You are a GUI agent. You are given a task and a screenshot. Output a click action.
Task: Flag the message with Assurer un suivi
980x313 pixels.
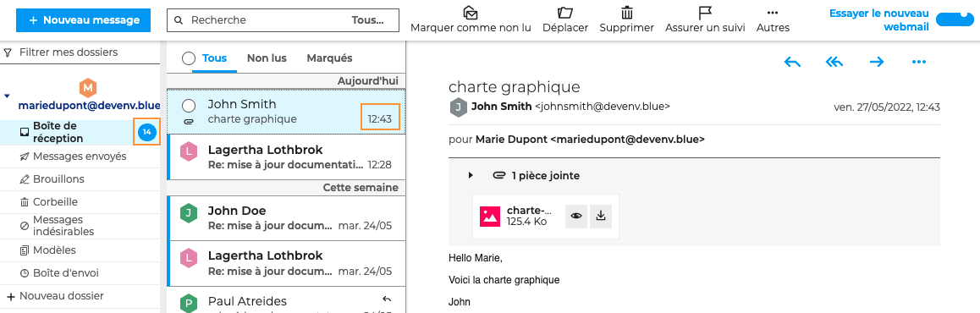pyautogui.click(x=705, y=20)
